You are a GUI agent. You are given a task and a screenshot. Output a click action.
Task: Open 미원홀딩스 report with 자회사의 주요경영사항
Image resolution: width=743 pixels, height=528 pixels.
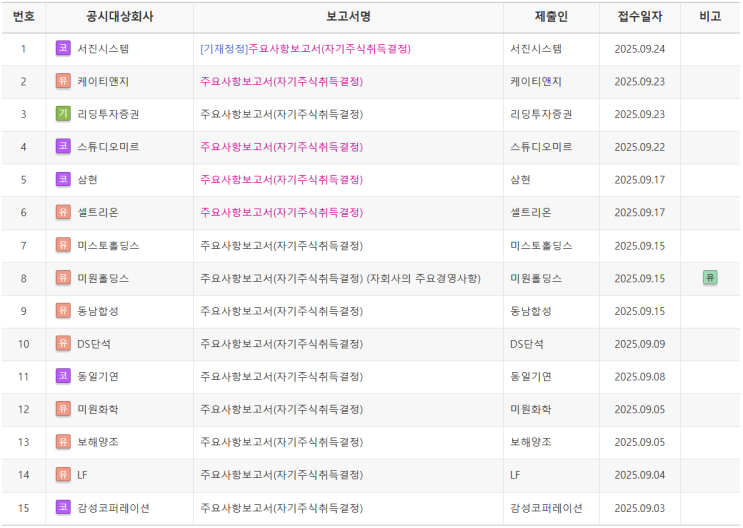point(340,278)
